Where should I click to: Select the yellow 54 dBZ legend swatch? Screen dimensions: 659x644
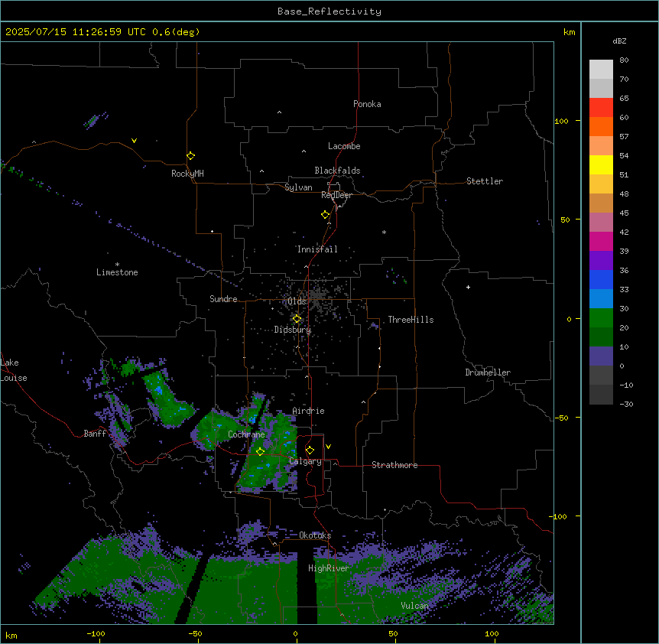click(x=601, y=164)
